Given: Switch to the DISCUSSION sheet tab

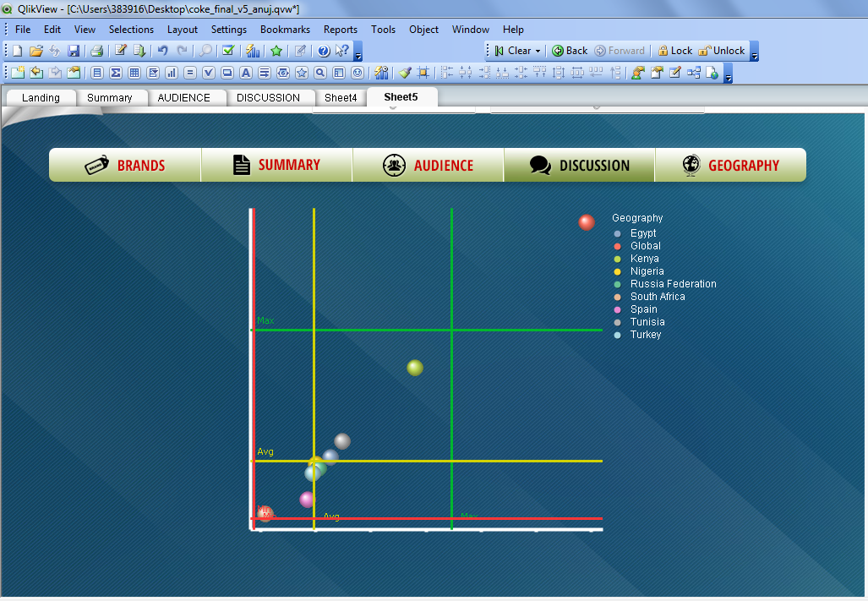Looking at the screenshot, I should (x=271, y=97).
